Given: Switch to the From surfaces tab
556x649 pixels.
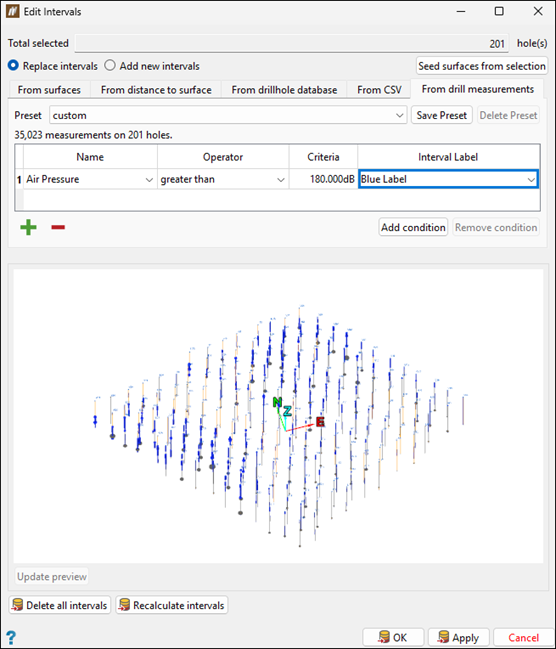Looking at the screenshot, I should tap(49, 90).
